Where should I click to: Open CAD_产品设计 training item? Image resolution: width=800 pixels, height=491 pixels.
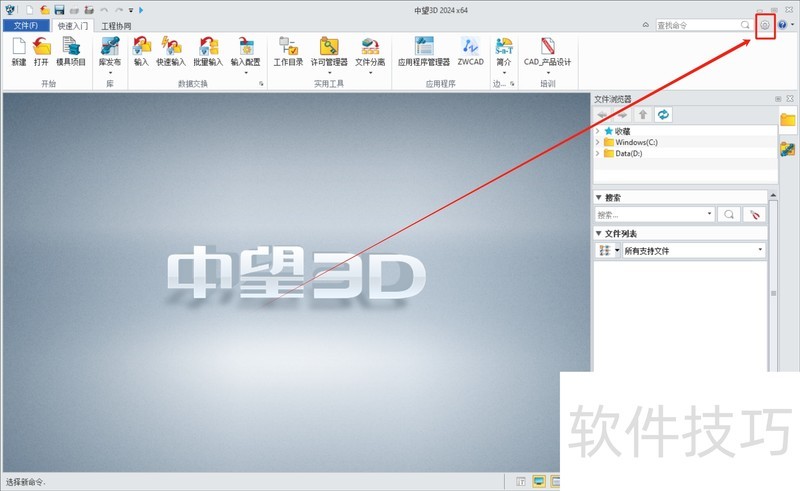(x=547, y=51)
